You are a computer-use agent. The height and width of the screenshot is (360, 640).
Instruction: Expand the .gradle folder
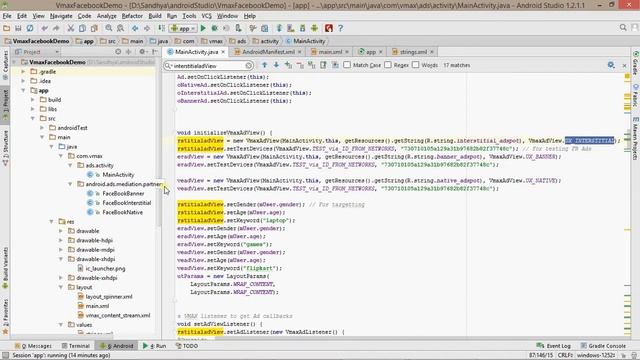click(23, 71)
